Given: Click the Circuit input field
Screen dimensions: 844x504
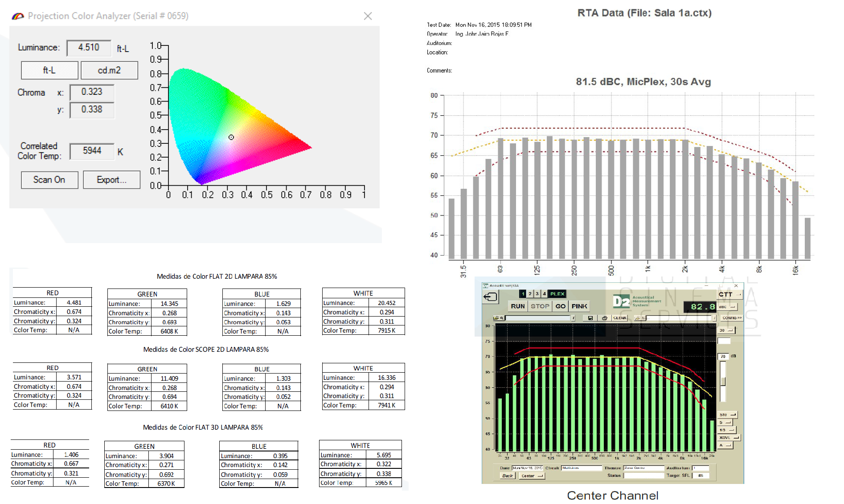Looking at the screenshot, I should pos(582,468).
